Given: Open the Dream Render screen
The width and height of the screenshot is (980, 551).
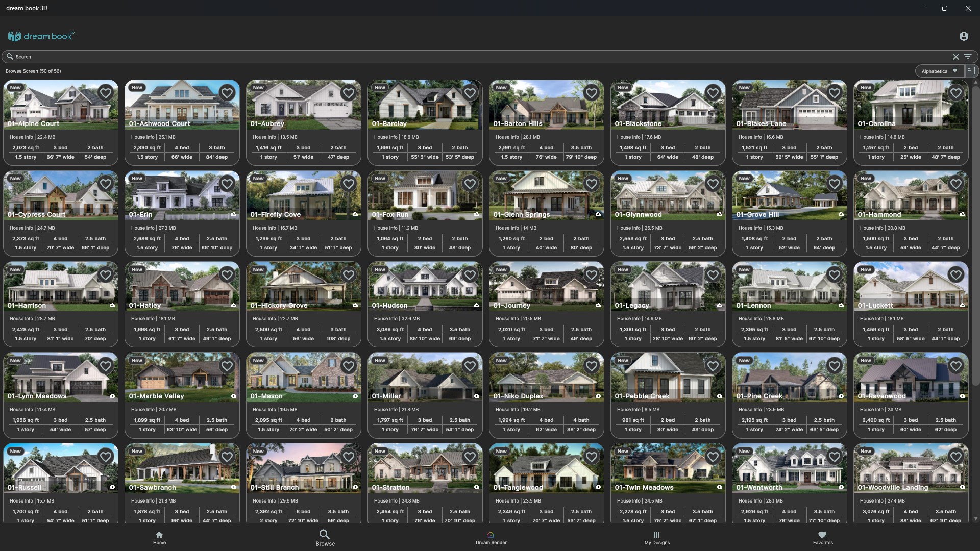Looking at the screenshot, I should (491, 537).
